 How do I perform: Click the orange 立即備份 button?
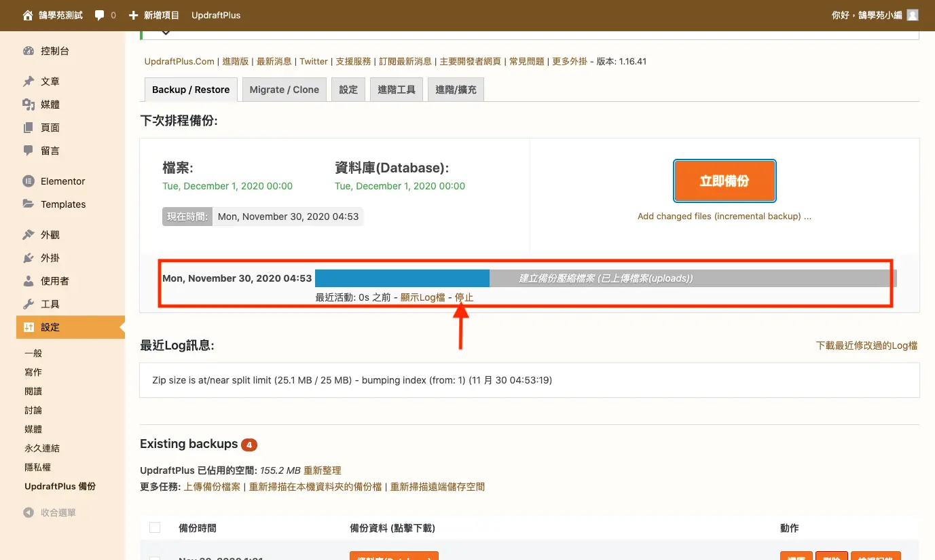click(725, 181)
